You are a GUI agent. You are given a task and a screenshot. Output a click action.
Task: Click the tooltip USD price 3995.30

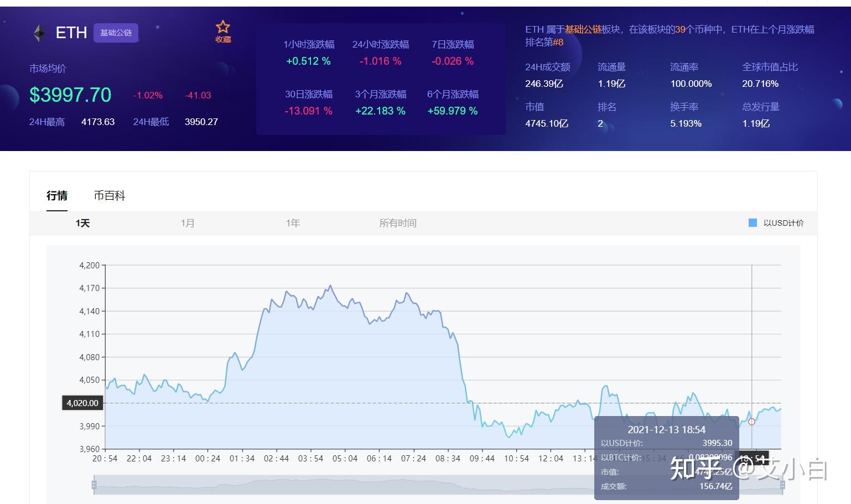[717, 443]
